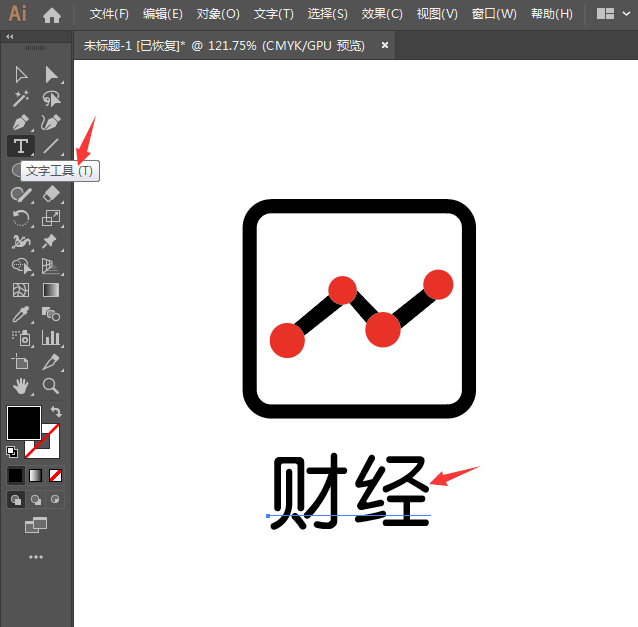Select the Pen tool
Image resolution: width=638 pixels, height=627 pixels.
point(21,122)
